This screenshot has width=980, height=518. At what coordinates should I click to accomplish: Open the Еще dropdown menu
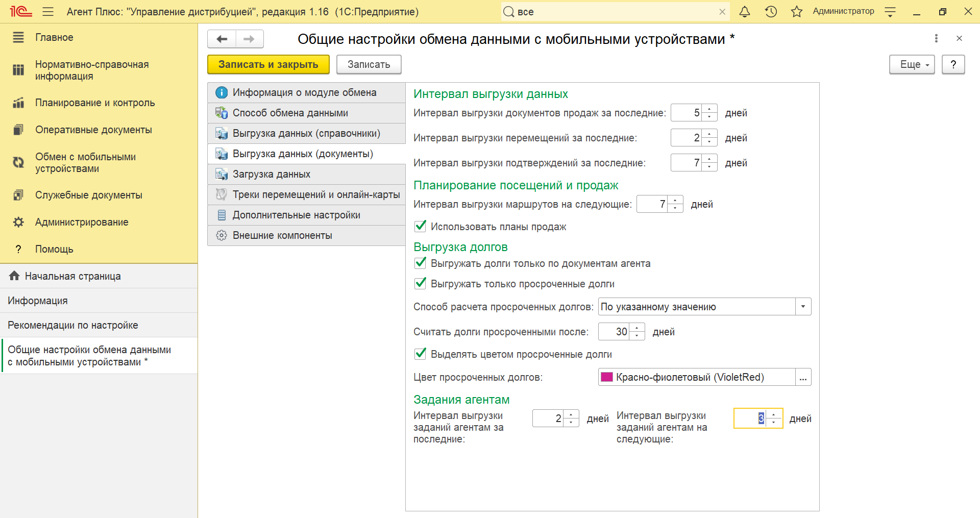pos(912,65)
